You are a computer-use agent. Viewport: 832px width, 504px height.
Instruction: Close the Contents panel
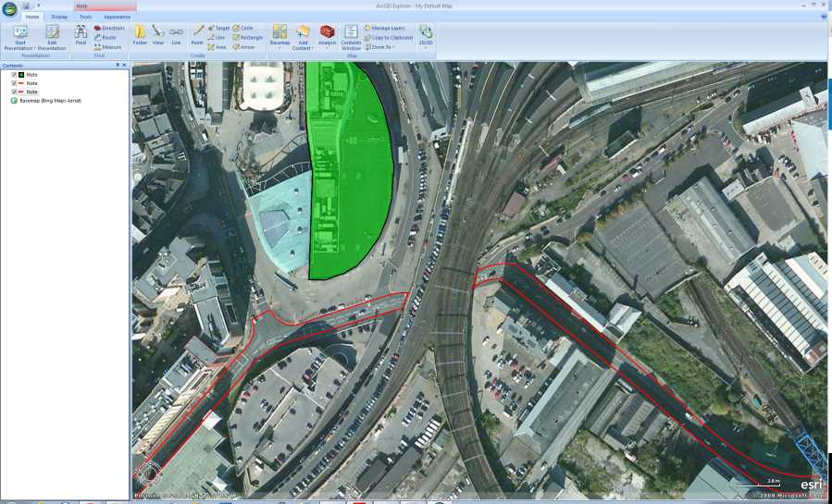pyautogui.click(x=125, y=65)
